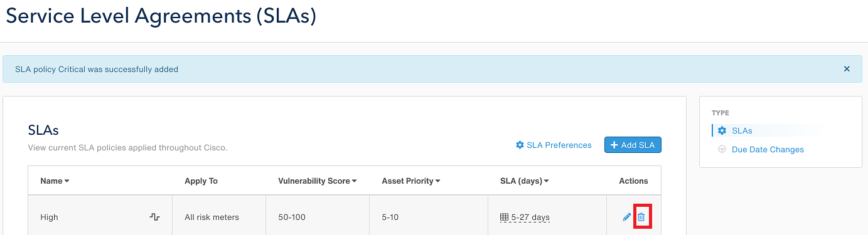Screen dimensions: 868x235
Task: Dismiss the success notification banner
Action: (x=847, y=69)
